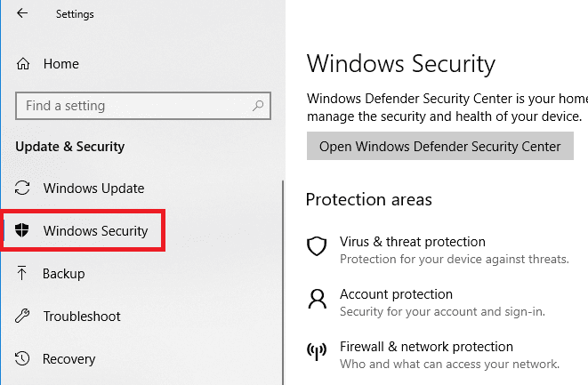The width and height of the screenshot is (588, 385).
Task: Click the Troubleshoot wrench icon
Action: (22, 317)
